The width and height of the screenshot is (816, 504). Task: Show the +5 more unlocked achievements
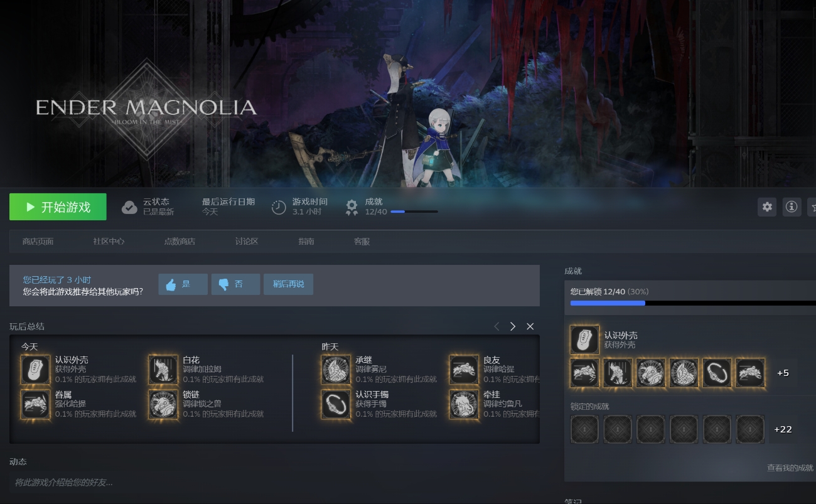[x=783, y=373]
